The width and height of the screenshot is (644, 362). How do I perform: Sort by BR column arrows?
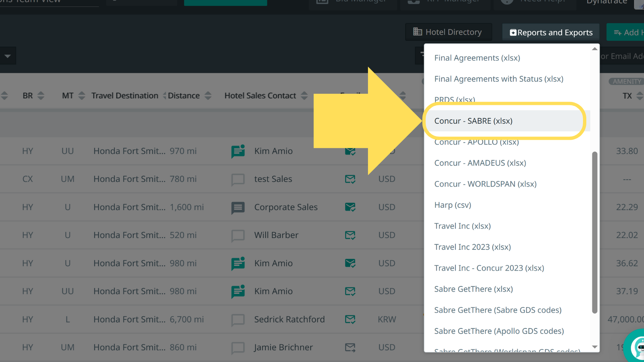(x=41, y=96)
